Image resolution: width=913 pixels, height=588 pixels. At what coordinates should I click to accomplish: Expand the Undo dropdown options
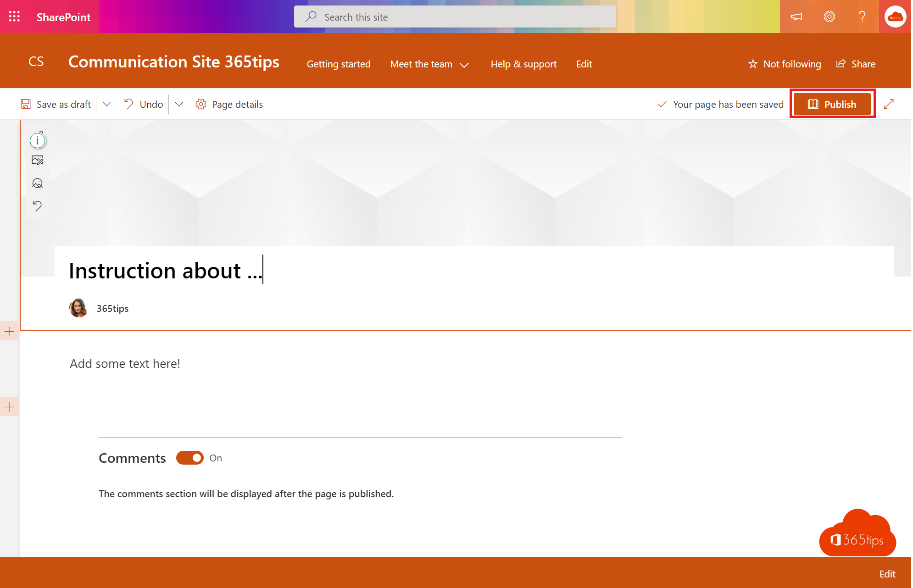coord(178,104)
